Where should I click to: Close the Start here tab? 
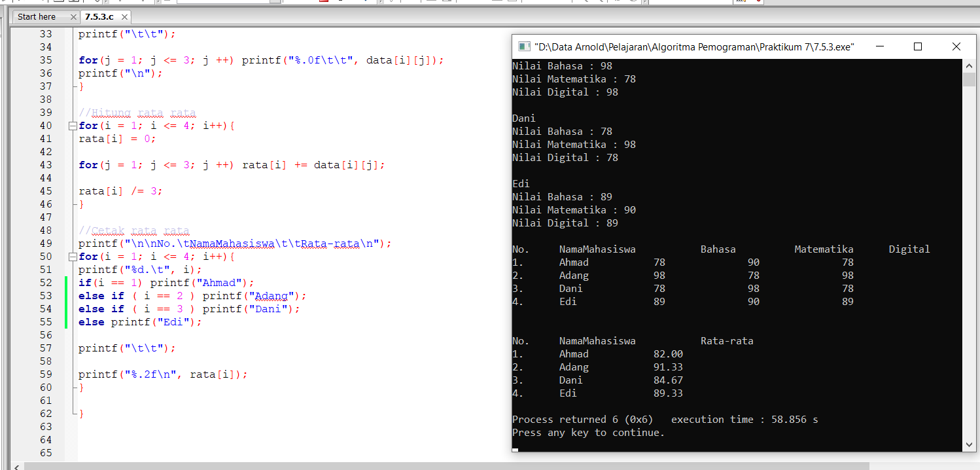tap(72, 17)
